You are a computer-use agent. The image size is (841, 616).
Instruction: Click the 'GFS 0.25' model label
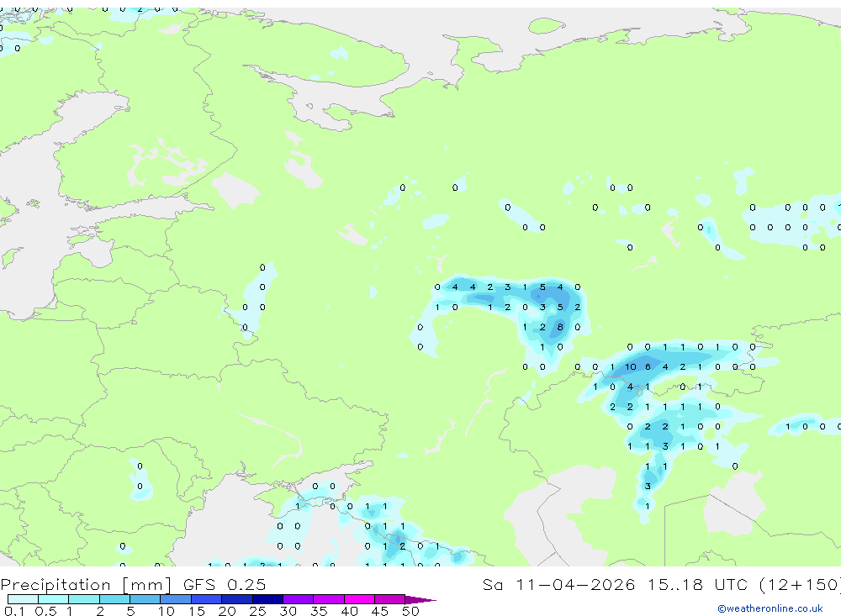pos(225,584)
